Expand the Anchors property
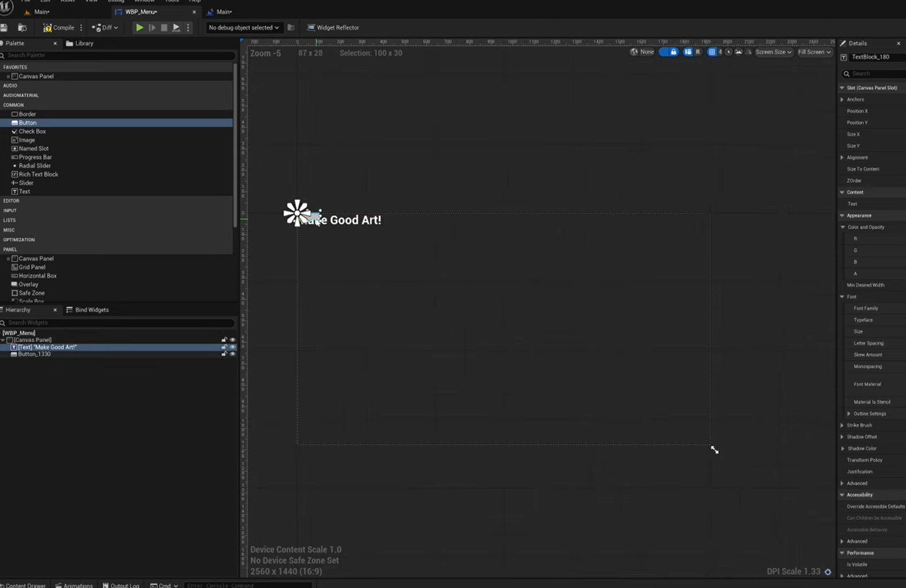906x588 pixels. (x=842, y=99)
